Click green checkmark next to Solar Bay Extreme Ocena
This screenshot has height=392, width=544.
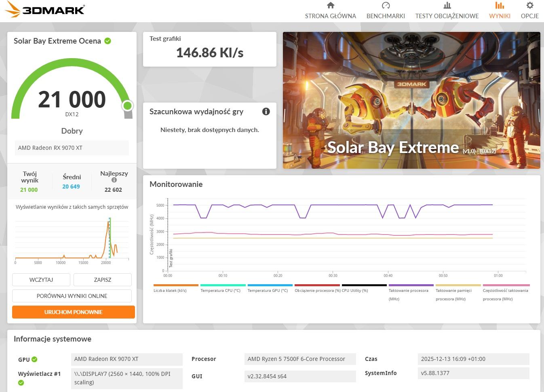108,41
